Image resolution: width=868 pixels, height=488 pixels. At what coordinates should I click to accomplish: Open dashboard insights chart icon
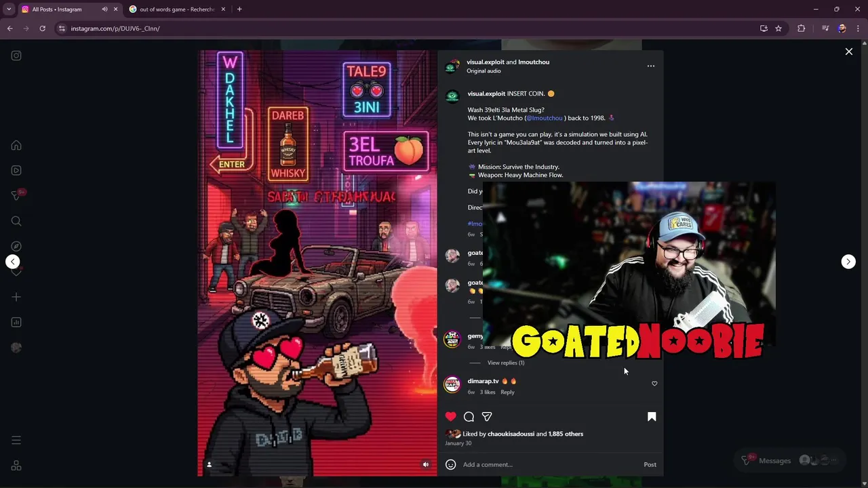pyautogui.click(x=16, y=322)
